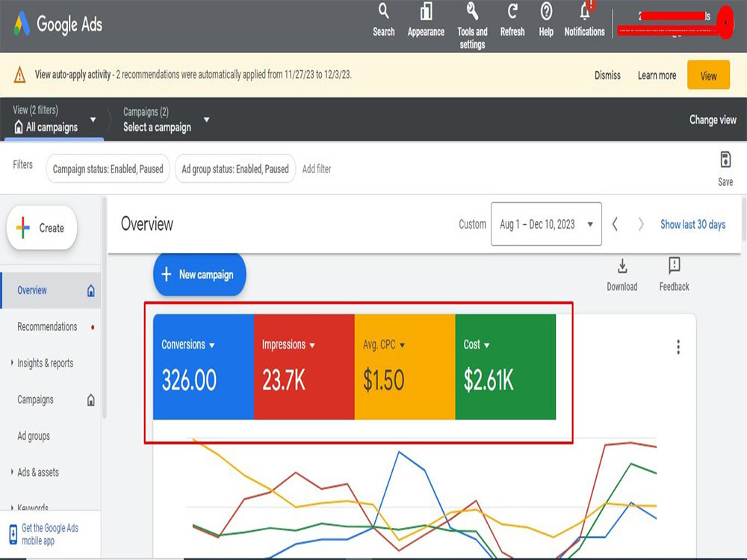Click the Add filter field
The width and height of the screenshot is (747, 560).
(316, 169)
